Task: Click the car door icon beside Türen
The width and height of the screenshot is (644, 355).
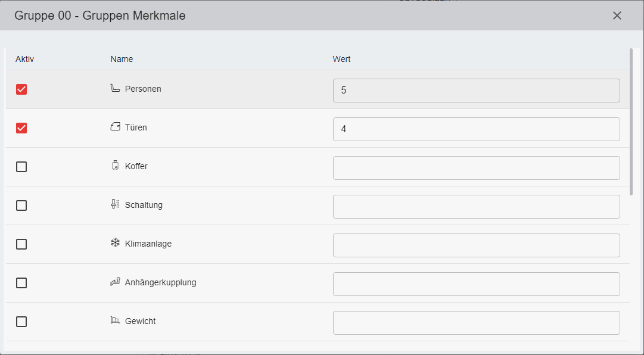Action: click(115, 127)
